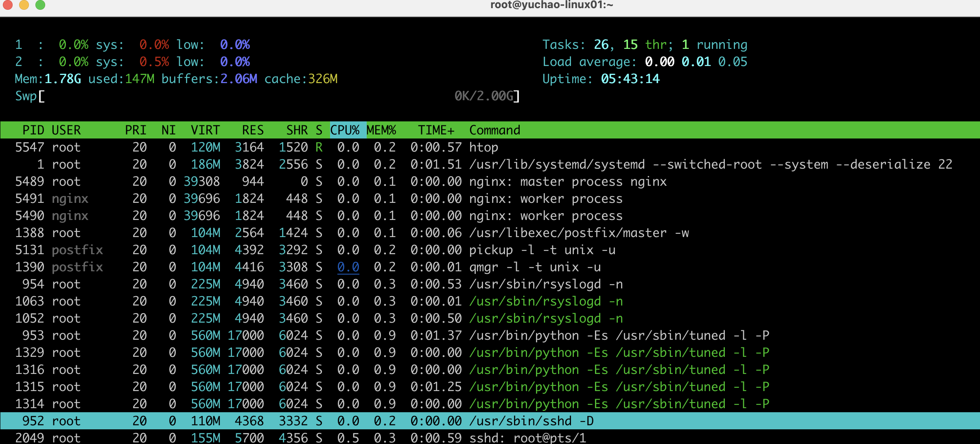Click the PID column header
This screenshot has height=444, width=980.
tap(33, 130)
